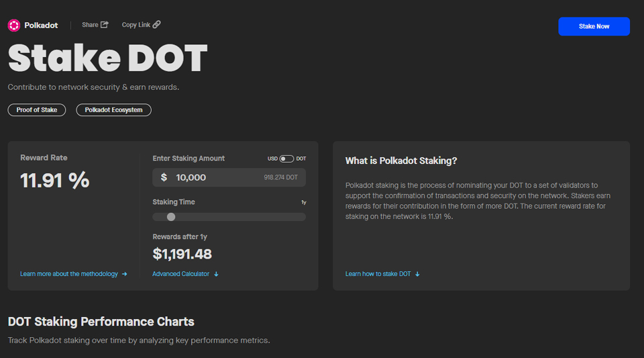Click the Staking Time slider handle
The height and width of the screenshot is (358, 644).
coord(171,217)
